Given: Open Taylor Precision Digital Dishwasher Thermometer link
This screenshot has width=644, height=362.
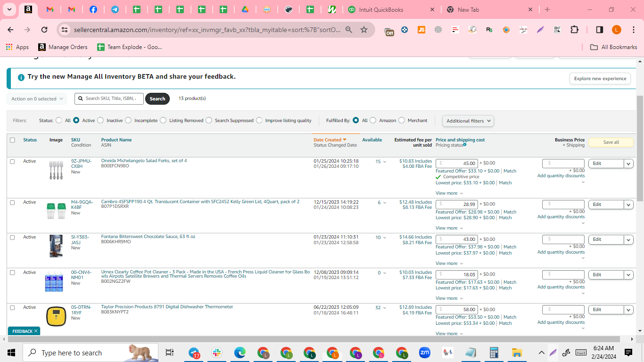Looking at the screenshot, I should [x=167, y=307].
